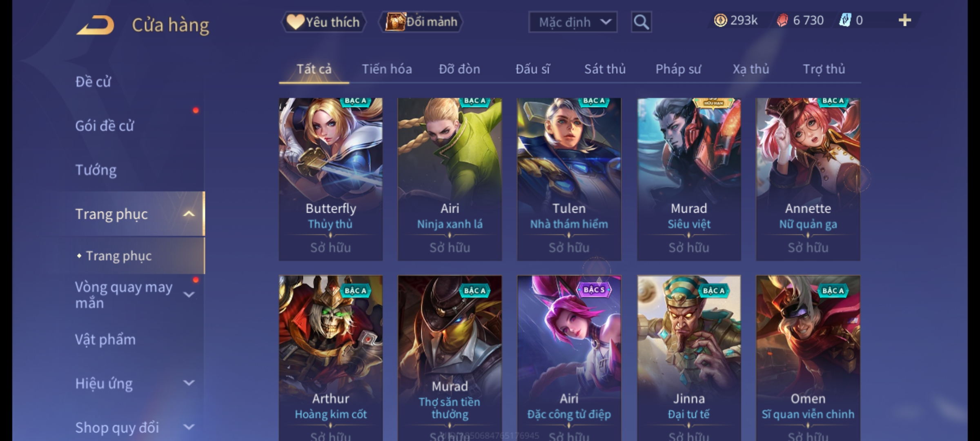The image size is (980, 441).
Task: Open Gói đề cử sidebar item
Action: tap(105, 126)
